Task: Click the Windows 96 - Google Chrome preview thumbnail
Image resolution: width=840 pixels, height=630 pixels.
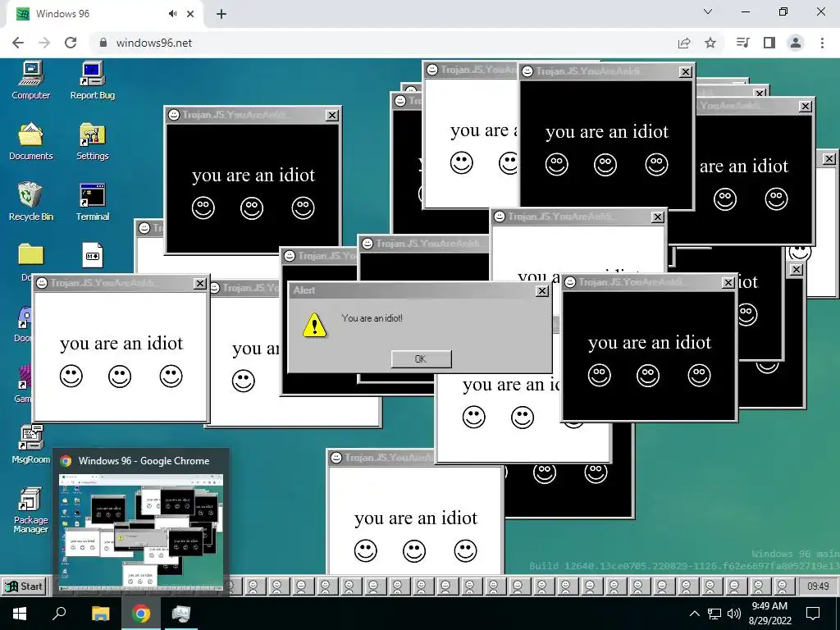Action: tap(141, 532)
